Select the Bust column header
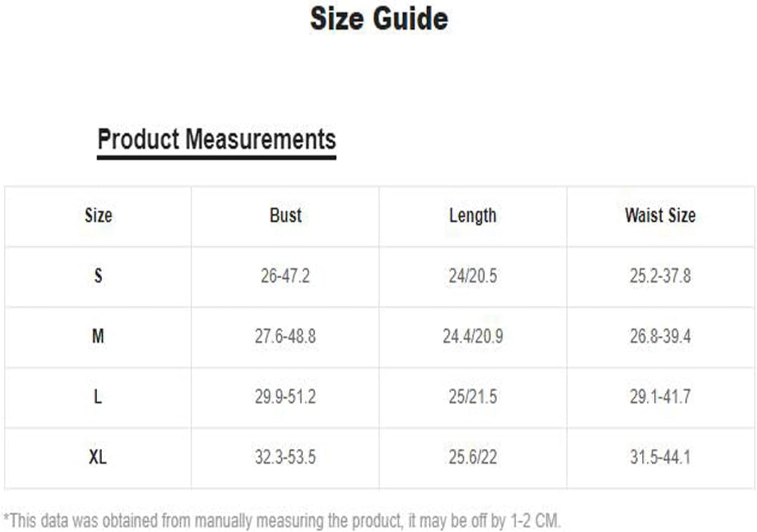Image resolution: width=757 pixels, height=532 pixels. [285, 216]
